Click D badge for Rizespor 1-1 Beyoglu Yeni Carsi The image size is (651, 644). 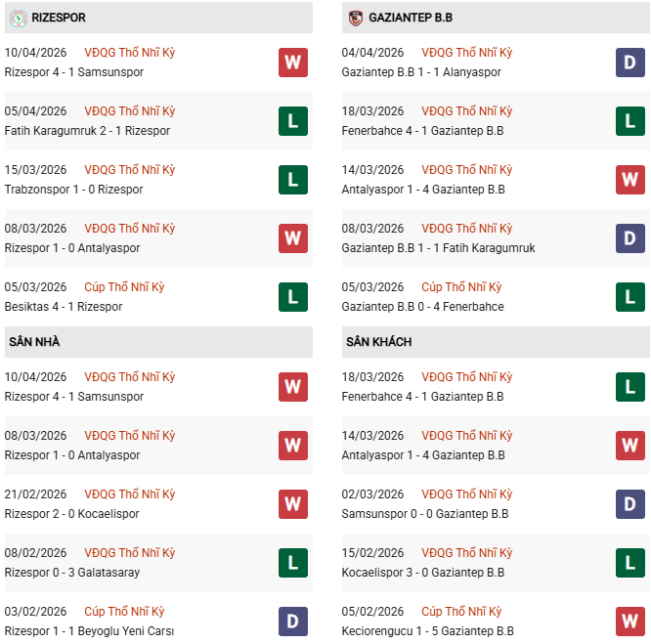click(x=292, y=622)
